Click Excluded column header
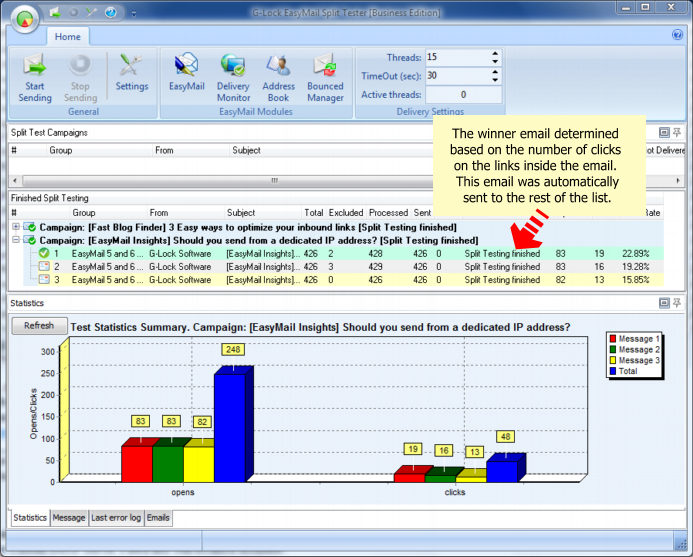 point(346,213)
